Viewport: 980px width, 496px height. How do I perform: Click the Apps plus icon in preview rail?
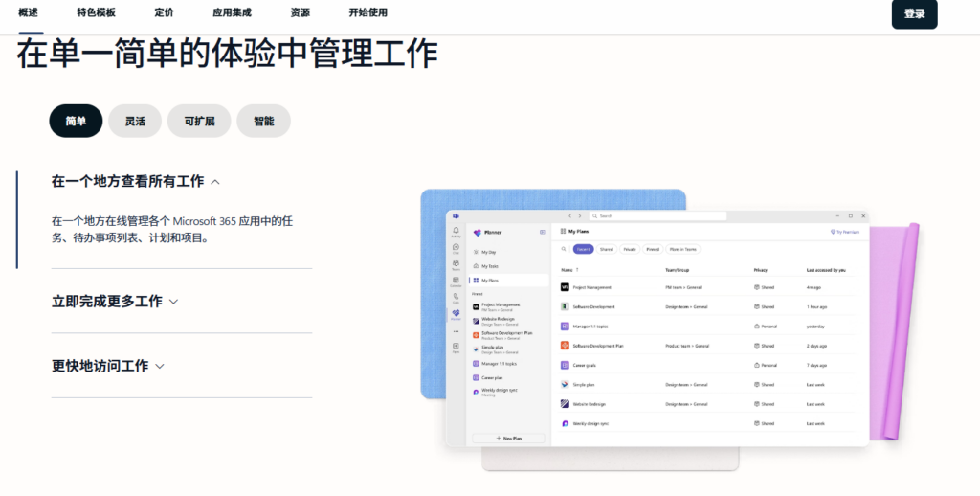[x=457, y=346]
